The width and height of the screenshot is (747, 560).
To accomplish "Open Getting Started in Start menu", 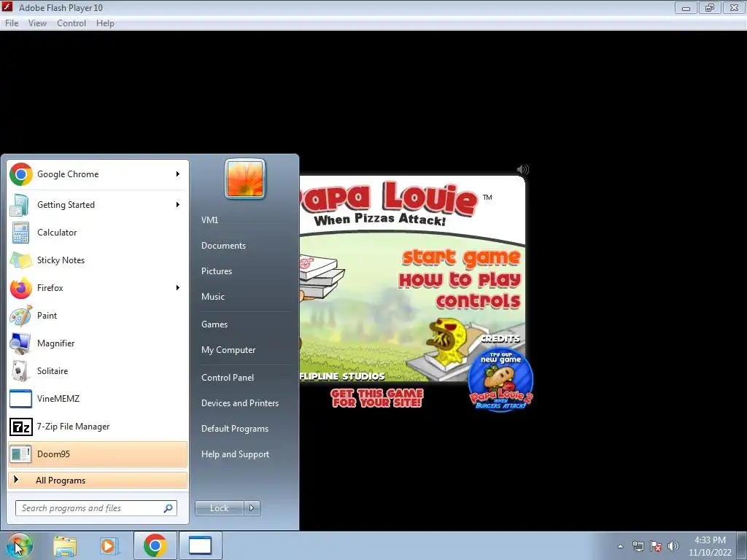I will 97,205.
